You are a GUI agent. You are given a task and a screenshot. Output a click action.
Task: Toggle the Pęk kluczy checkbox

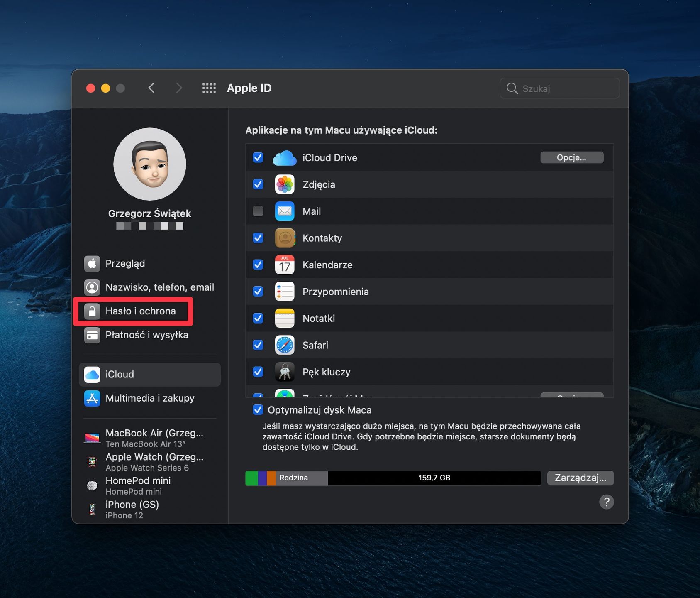coord(258,372)
